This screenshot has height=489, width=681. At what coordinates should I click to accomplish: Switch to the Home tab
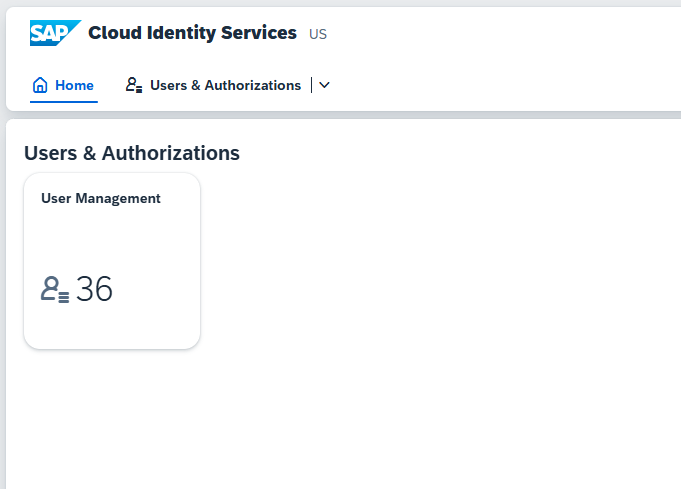click(x=63, y=85)
